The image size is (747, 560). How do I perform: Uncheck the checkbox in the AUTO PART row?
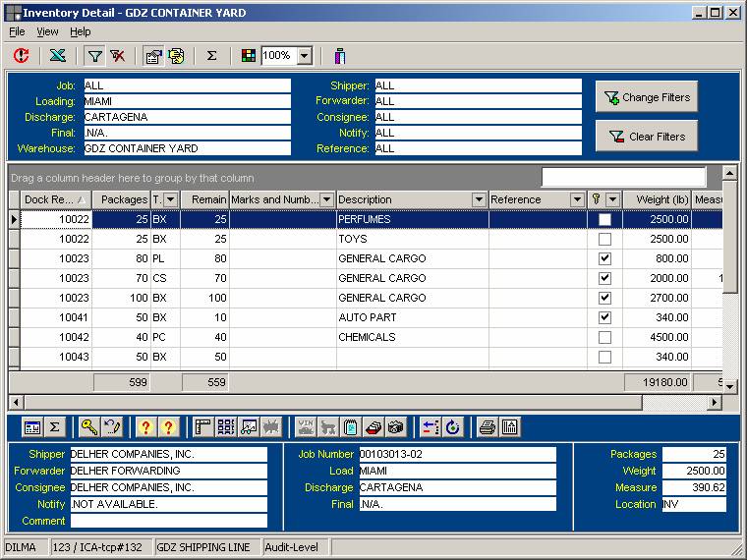tap(604, 317)
